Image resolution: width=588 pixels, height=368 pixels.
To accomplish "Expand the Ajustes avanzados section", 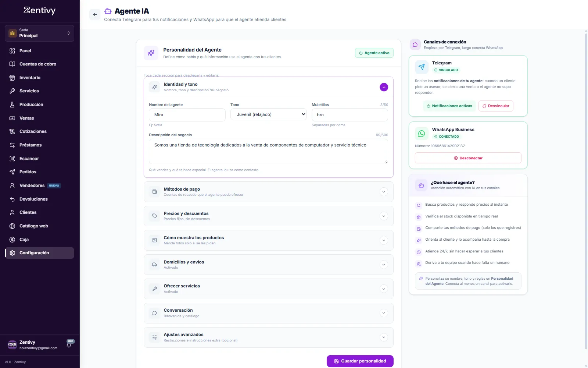I will (x=384, y=337).
